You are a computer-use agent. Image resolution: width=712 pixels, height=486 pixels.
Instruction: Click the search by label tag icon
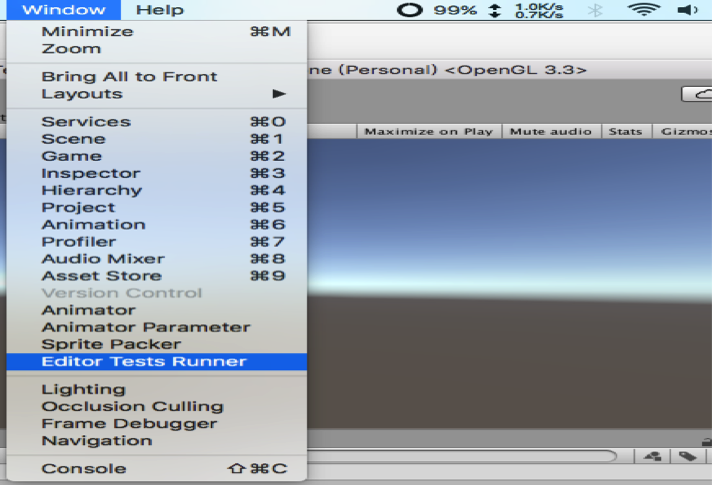[687, 456]
